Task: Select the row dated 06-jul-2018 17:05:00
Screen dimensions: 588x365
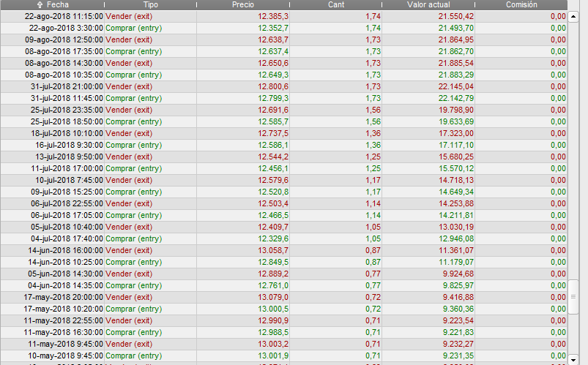Action: (x=283, y=216)
